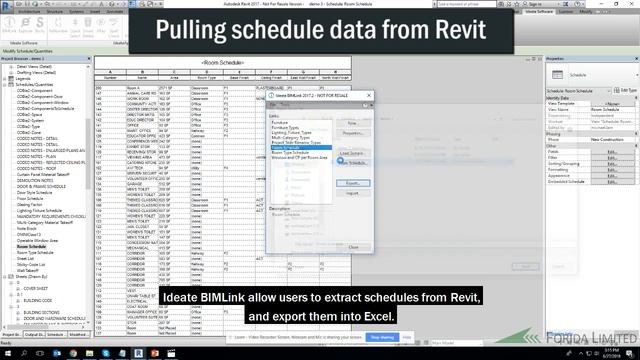Screen dimensions: 640x360
Task: Click the Edit button for Fields
Action: [612, 152]
